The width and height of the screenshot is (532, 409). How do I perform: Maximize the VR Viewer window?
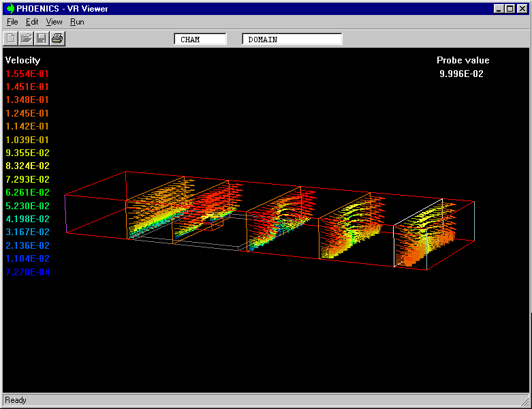coord(510,9)
